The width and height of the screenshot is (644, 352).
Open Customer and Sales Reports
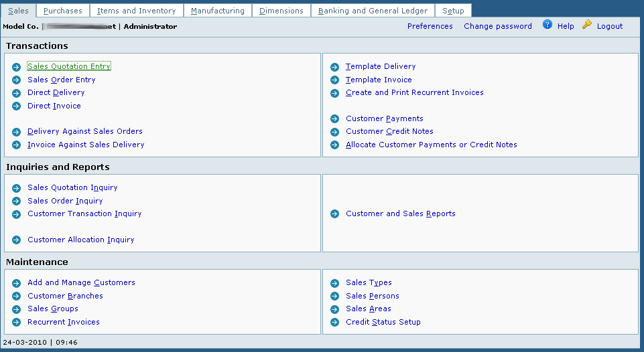401,213
